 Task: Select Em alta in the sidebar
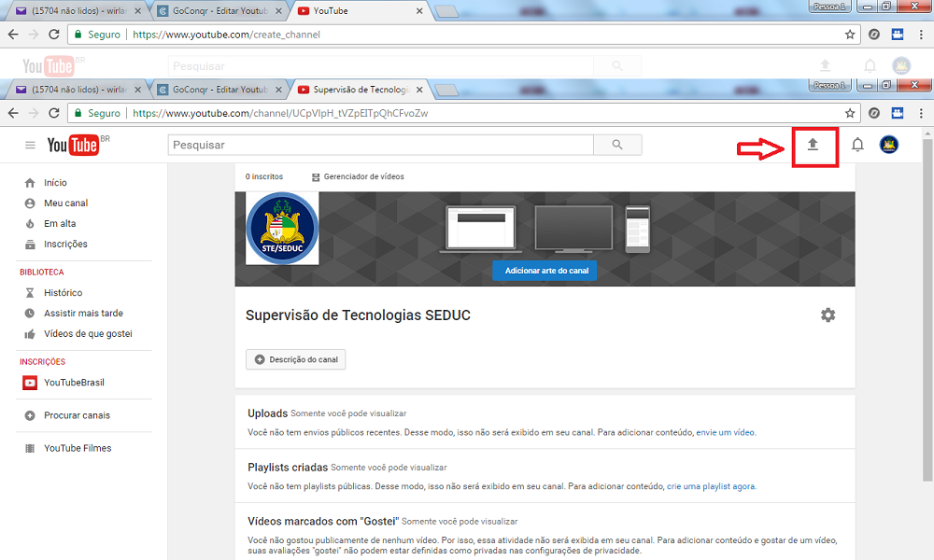pos(60,224)
